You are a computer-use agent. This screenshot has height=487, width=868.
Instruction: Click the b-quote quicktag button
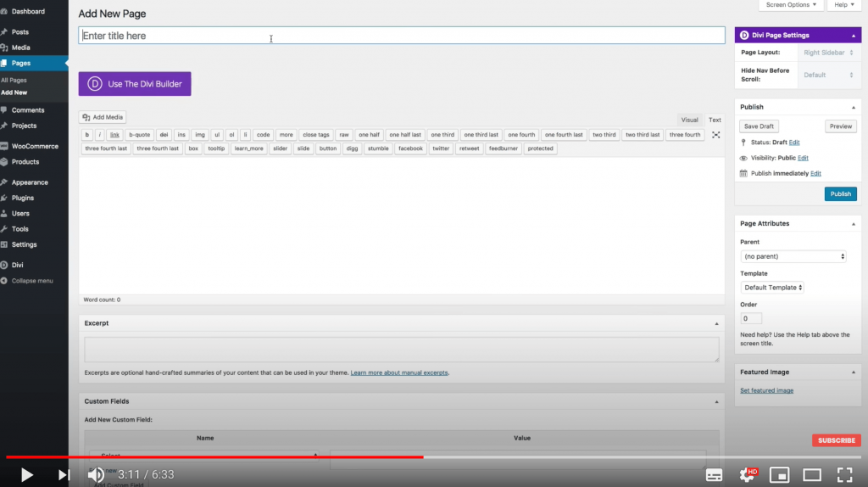coord(140,135)
